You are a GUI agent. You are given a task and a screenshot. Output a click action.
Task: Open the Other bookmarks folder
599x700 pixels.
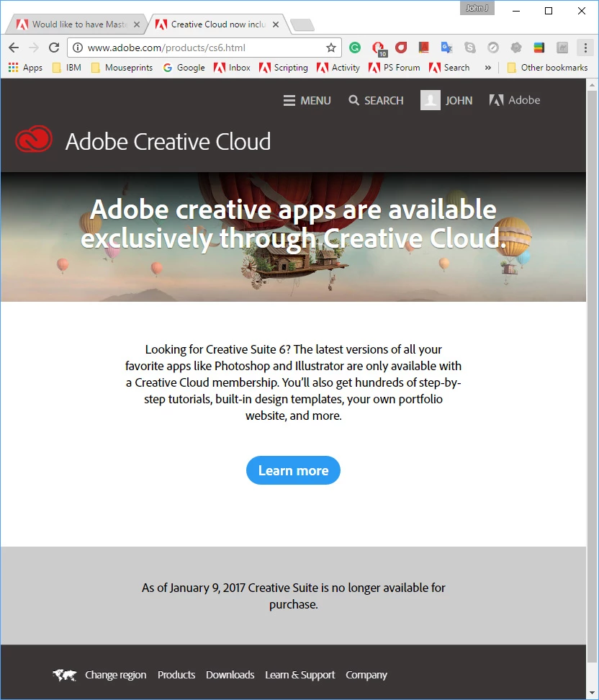[548, 68]
